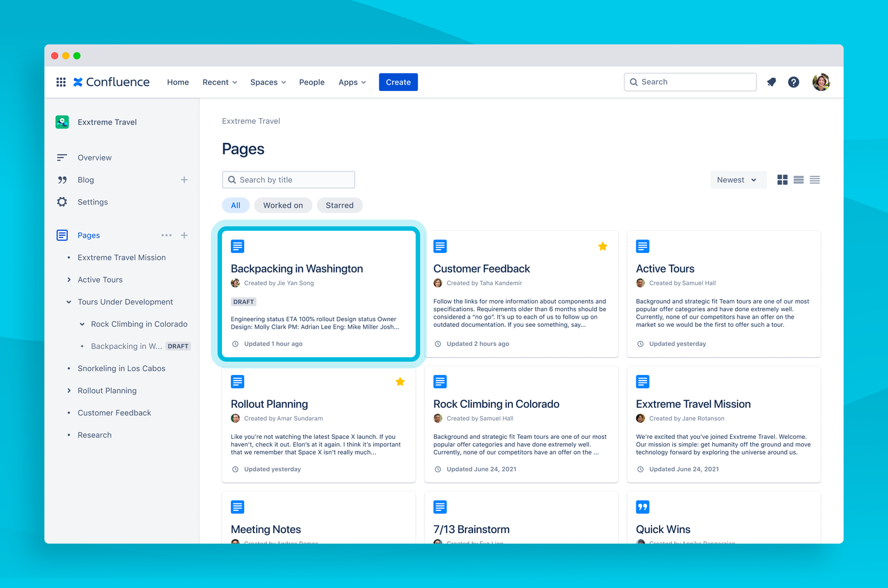Switch to grid card view
Screen dimensions: 888x588
coord(782,180)
